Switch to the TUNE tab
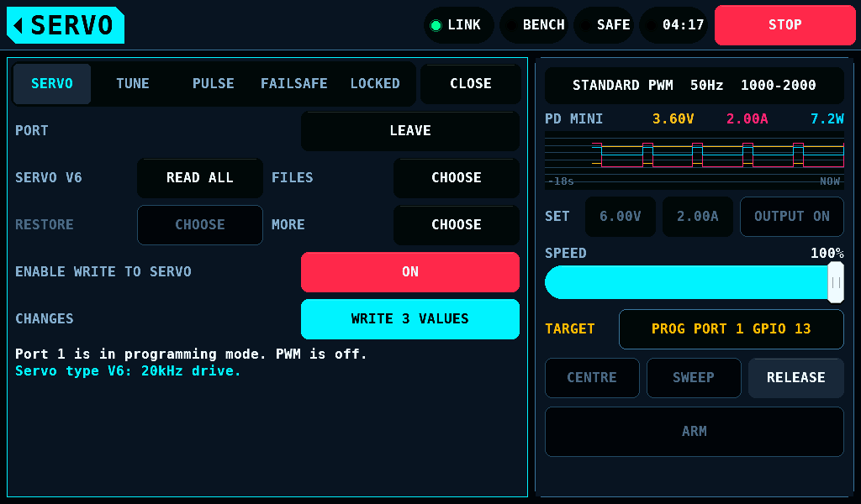 132,84
